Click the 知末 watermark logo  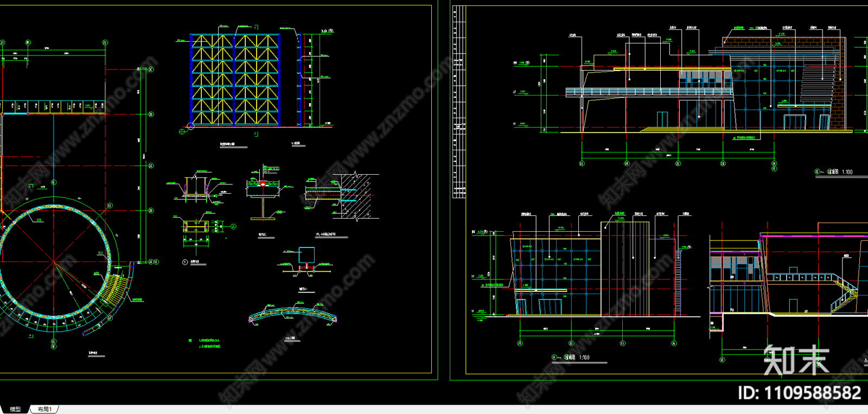[796, 360]
